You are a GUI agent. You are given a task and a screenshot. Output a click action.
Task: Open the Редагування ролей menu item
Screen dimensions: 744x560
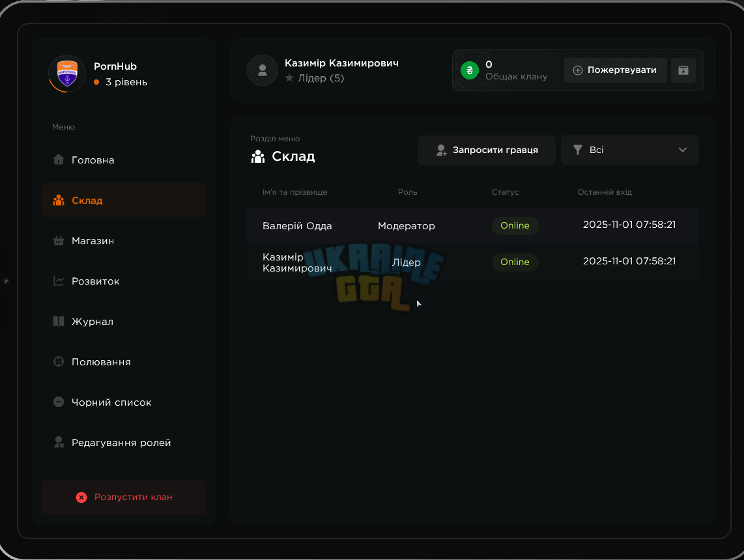(123, 442)
